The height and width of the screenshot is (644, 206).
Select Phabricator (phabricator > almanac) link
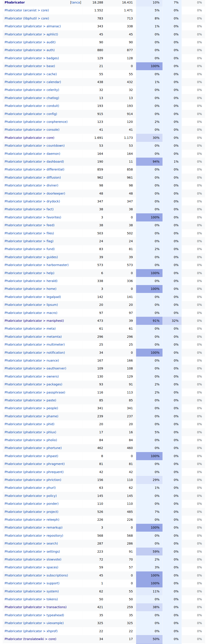coord(33,26)
